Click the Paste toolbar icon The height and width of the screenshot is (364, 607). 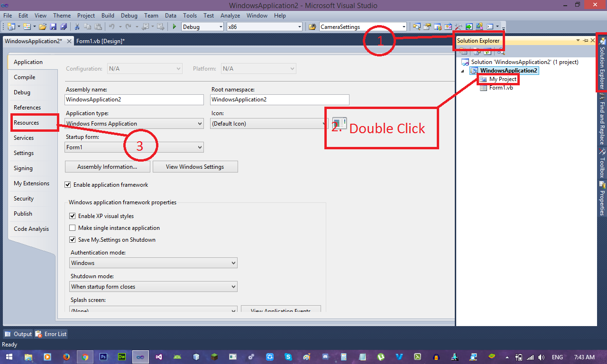pyautogui.click(x=98, y=27)
